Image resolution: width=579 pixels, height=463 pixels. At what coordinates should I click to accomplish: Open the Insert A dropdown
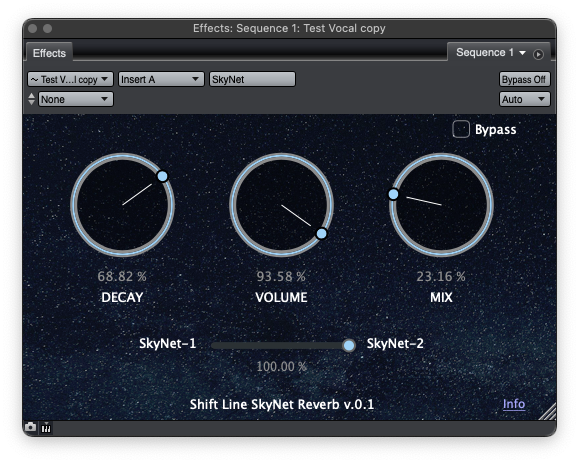point(161,79)
